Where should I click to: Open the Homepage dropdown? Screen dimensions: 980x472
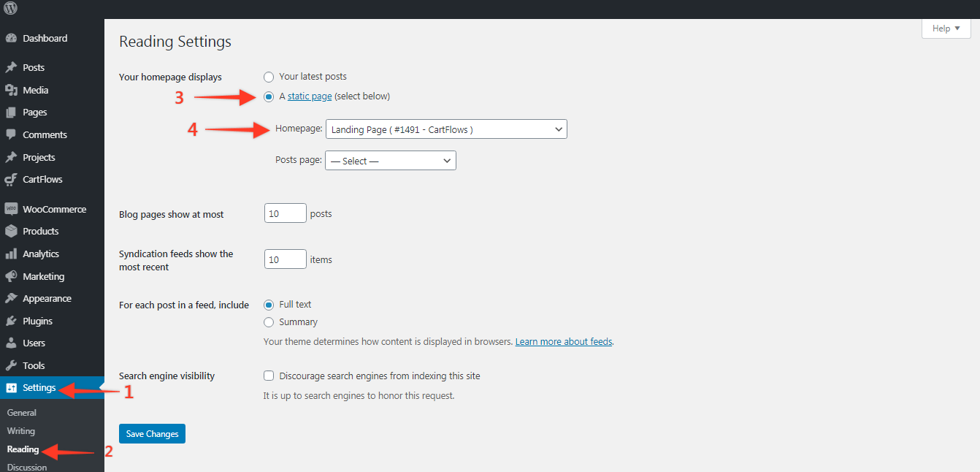coord(445,129)
